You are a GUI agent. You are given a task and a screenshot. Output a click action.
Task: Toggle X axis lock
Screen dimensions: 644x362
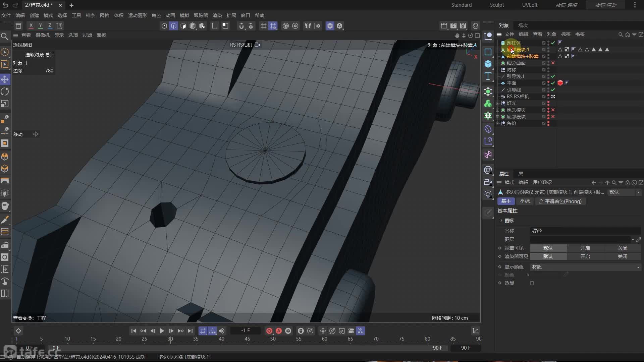point(31,25)
